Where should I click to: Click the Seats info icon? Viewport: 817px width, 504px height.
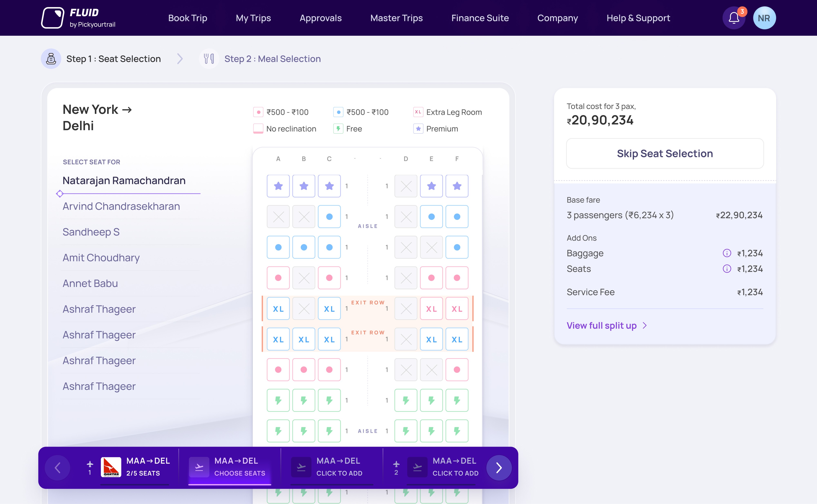pyautogui.click(x=727, y=269)
